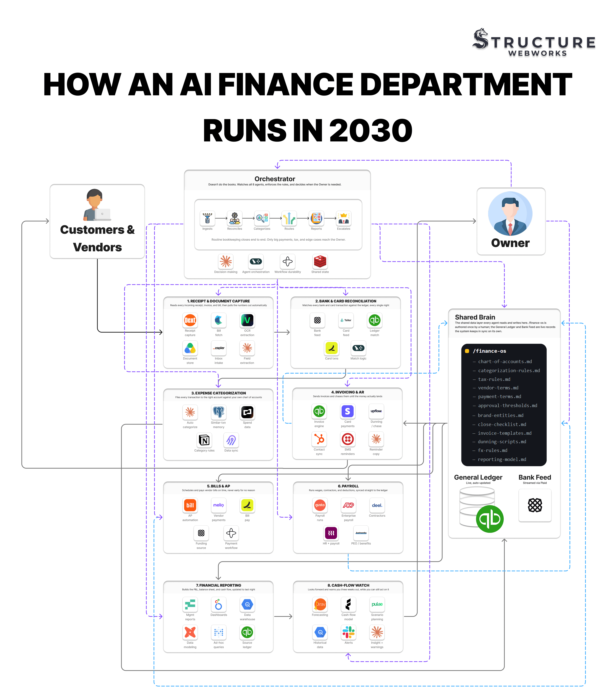The width and height of the screenshot is (616, 696).
Task: Click the OCR extraction icon
Action: point(247,320)
